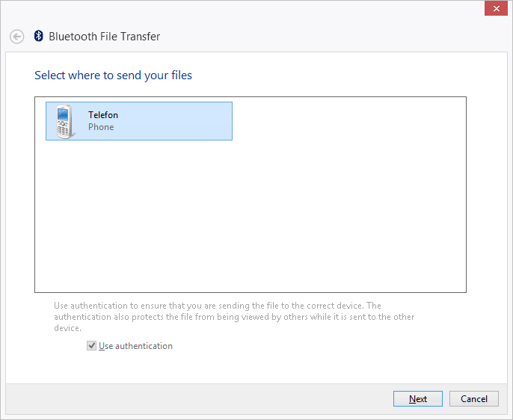The width and height of the screenshot is (513, 420).
Task: Click the Telefon device name
Action: [x=103, y=115]
